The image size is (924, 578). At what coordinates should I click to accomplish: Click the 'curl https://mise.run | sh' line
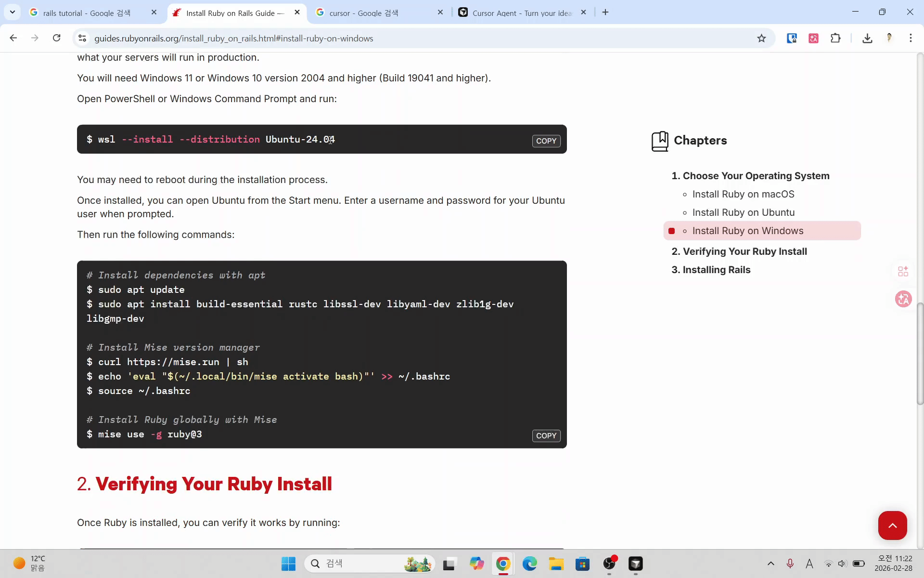pos(167,362)
